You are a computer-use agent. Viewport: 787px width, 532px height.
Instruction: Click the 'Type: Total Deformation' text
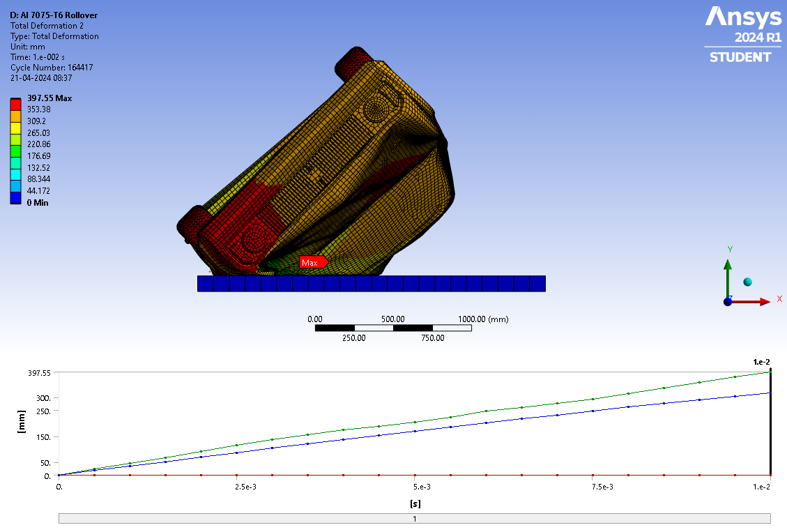pyautogui.click(x=54, y=36)
